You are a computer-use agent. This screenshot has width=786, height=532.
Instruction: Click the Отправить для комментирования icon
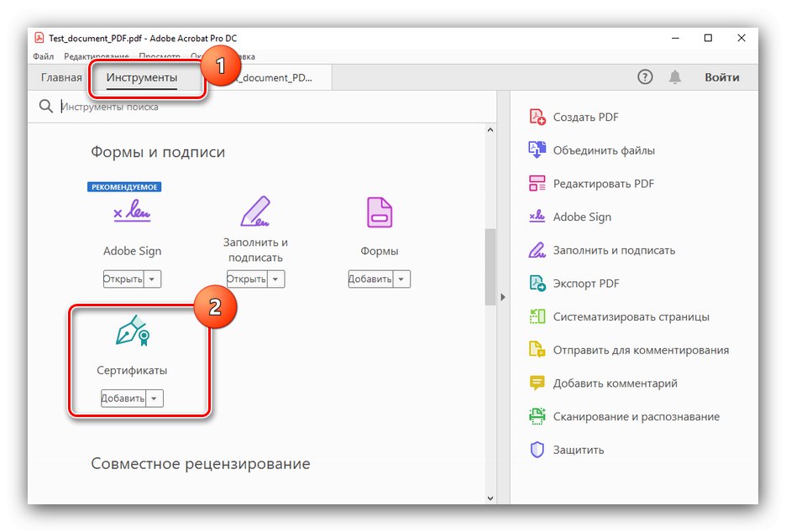click(537, 350)
